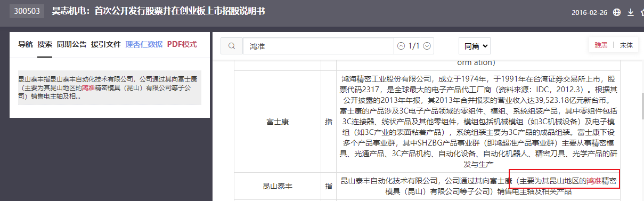Click highlighted 鸿准 in document table
The width and height of the screenshot is (644, 201).
coord(594,181)
